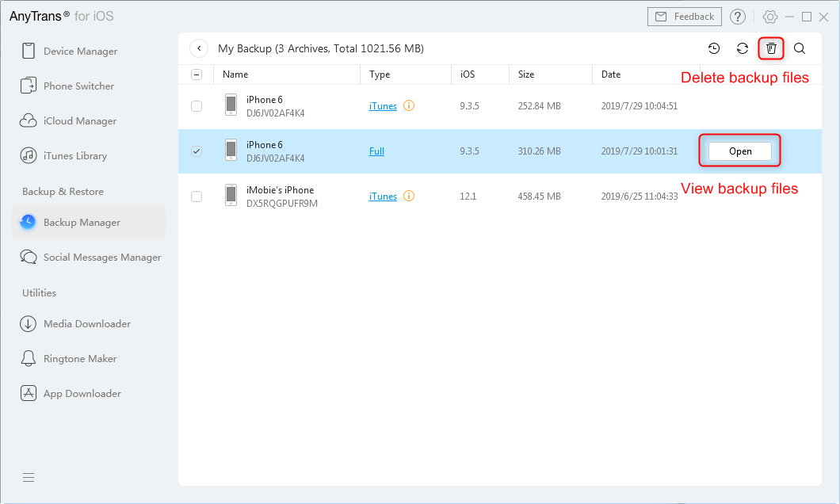Minimize the AnyTrans window
This screenshot has height=504, width=840.
[789, 17]
